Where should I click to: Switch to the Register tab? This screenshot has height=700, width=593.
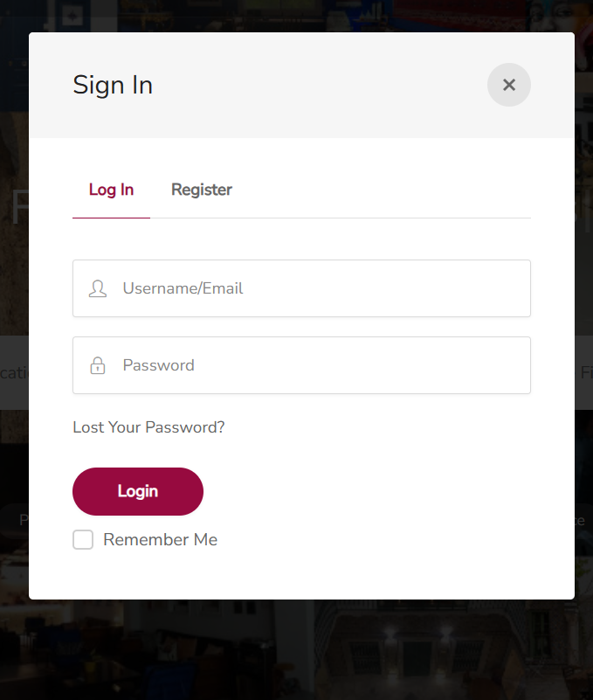pyautogui.click(x=202, y=190)
